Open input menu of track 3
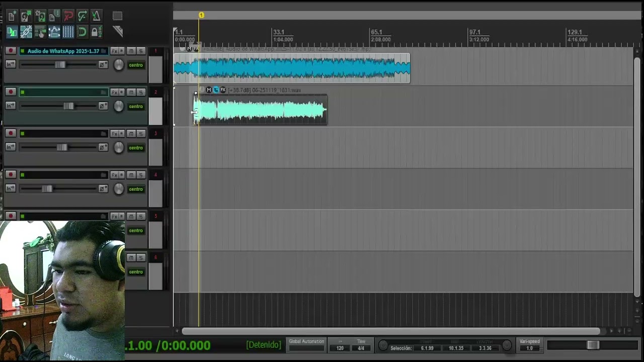Image resolution: width=644 pixels, height=362 pixels. (x=11, y=147)
